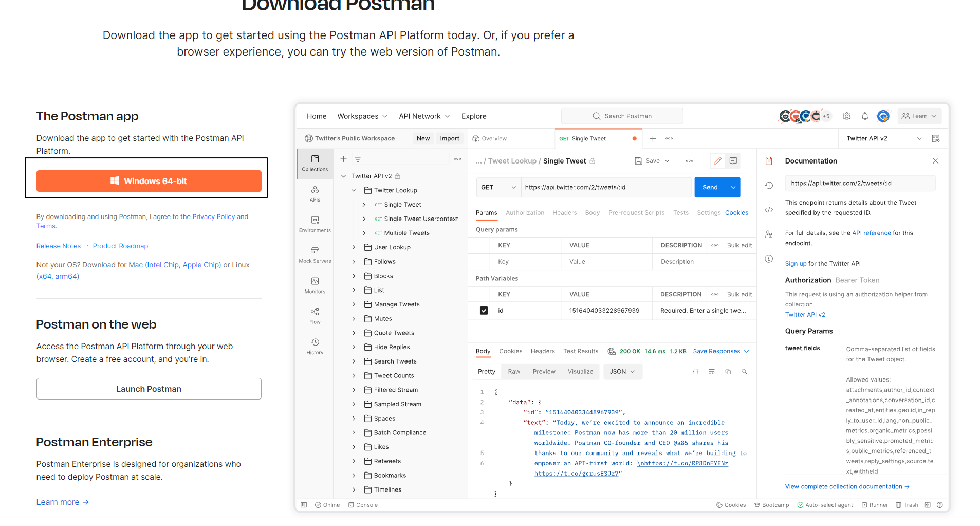Open the Overview tab
The image size is (980, 526).
point(489,138)
